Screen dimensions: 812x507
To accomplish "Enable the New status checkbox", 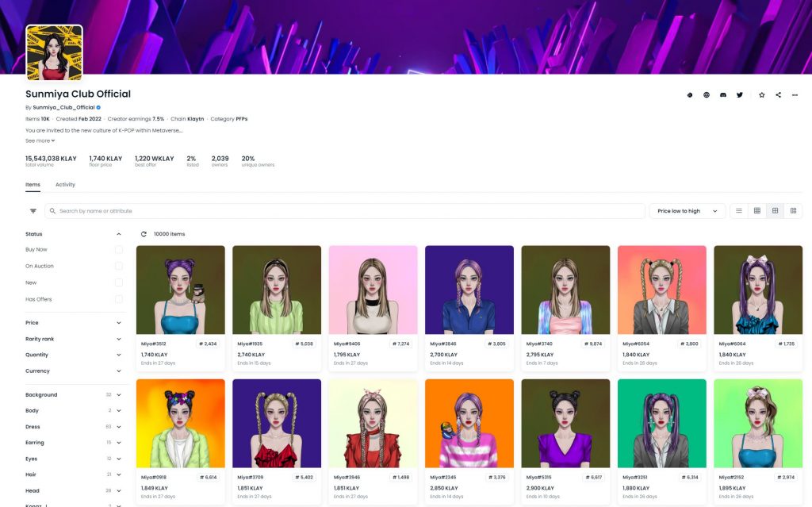I will coord(119,282).
